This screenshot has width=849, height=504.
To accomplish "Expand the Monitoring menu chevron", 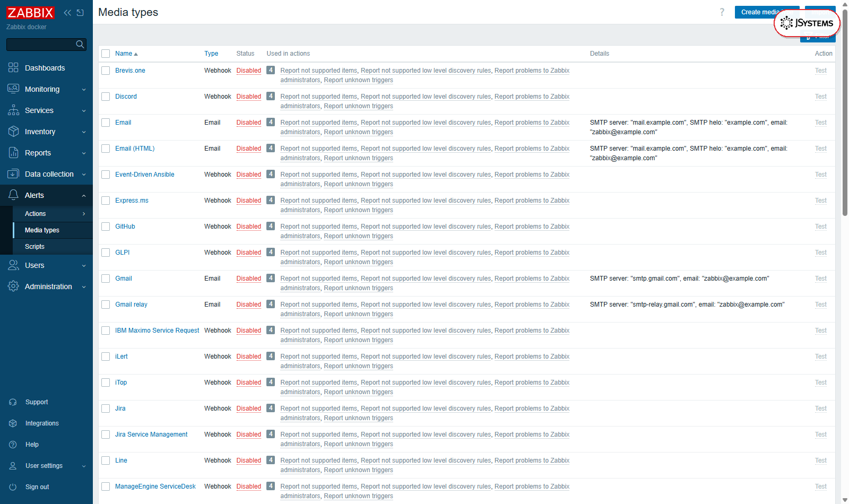I will click(x=84, y=90).
